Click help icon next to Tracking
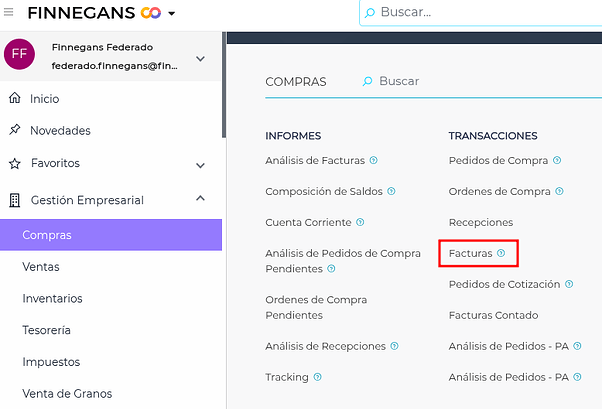 click(x=318, y=377)
